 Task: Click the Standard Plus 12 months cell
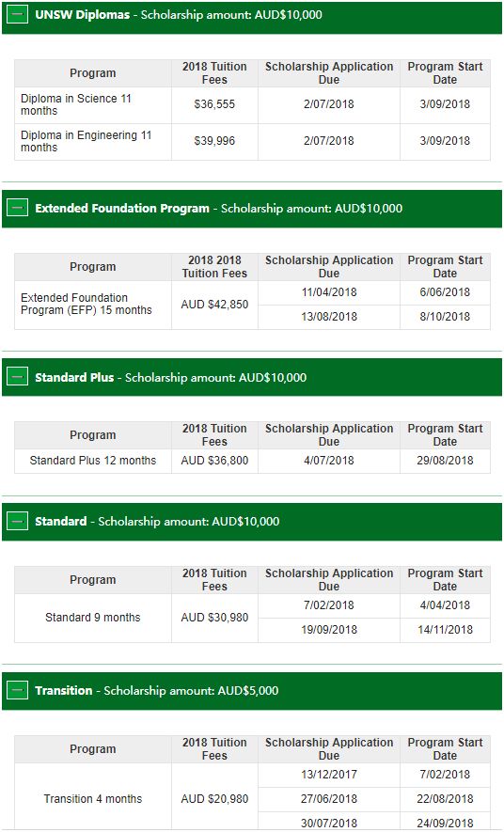pos(93,461)
